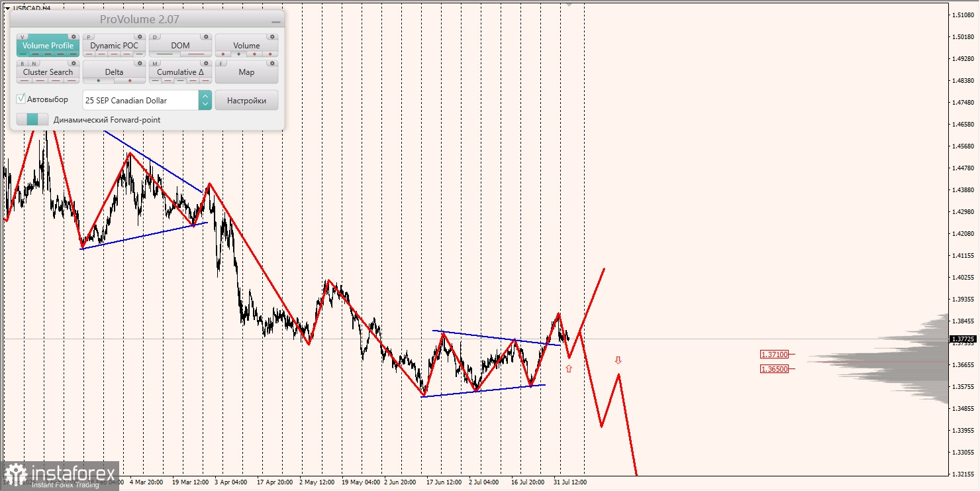Click the 16 Jul 20:00 time axis label
Image resolution: width=980 pixels, height=491 pixels.
pyautogui.click(x=528, y=482)
